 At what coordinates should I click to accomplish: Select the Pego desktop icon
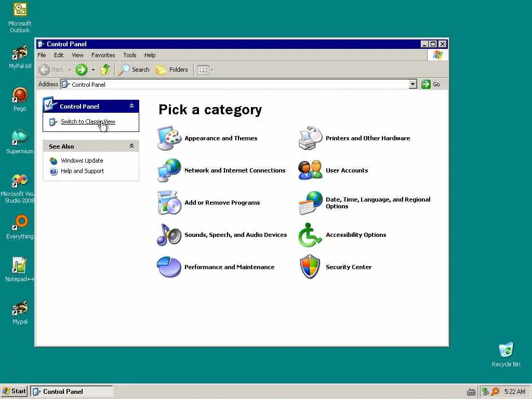pos(20,99)
